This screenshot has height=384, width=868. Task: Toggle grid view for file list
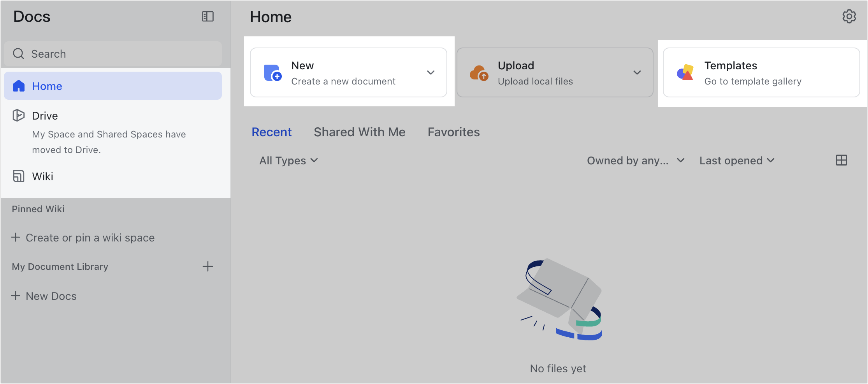(842, 160)
